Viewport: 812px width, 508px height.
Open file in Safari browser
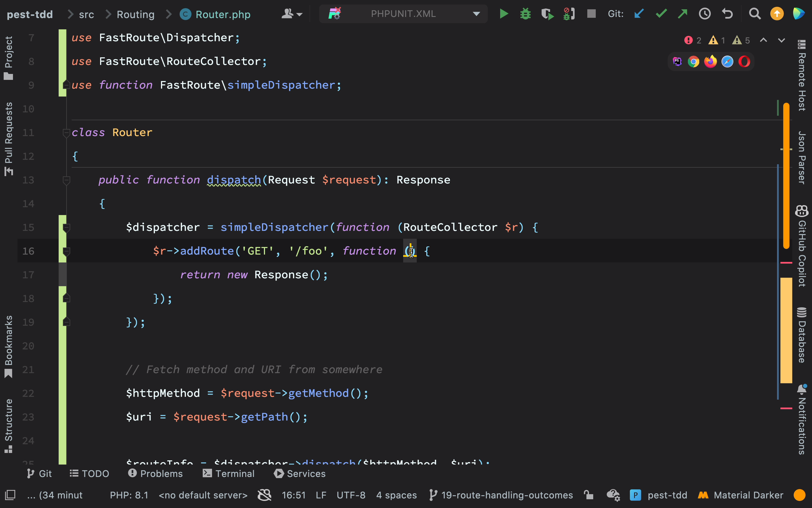pyautogui.click(x=727, y=62)
